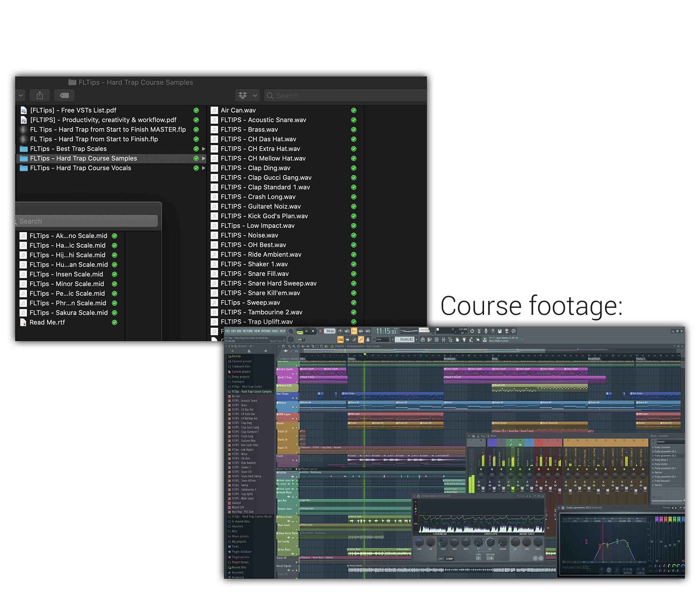Mute the Crash track green dot
The width and height of the screenshot is (700, 595).
296,460
